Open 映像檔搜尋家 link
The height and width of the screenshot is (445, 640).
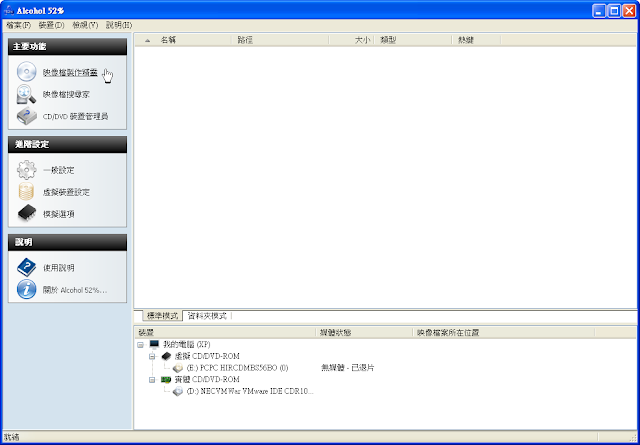tap(66, 95)
